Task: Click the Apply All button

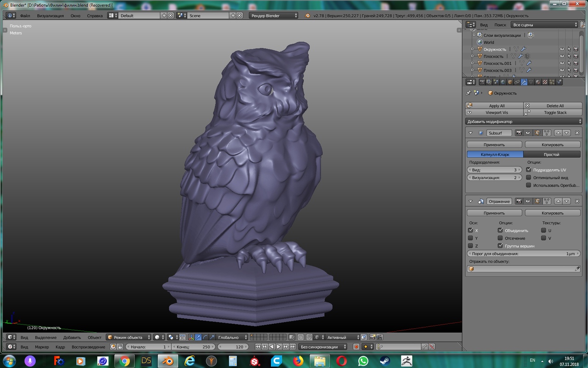Action: click(495, 106)
